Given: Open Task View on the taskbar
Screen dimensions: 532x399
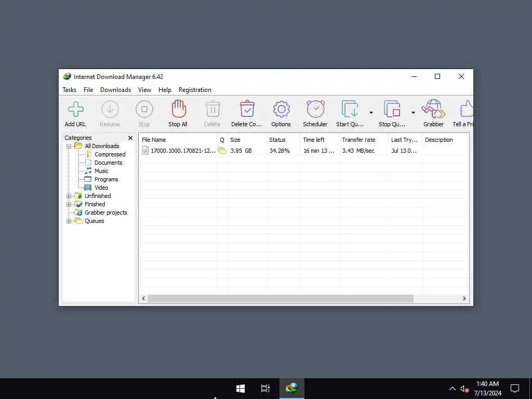Looking at the screenshot, I should pyautogui.click(x=265, y=389).
